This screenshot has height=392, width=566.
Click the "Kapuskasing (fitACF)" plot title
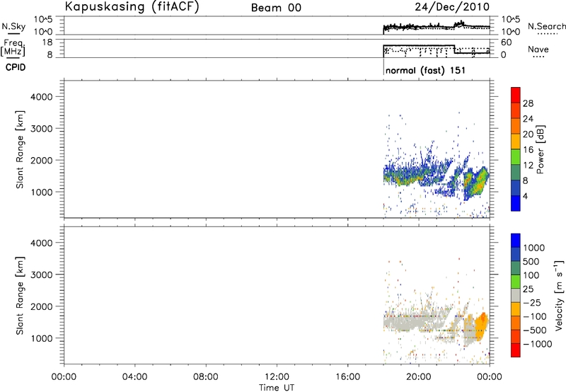[x=132, y=6]
